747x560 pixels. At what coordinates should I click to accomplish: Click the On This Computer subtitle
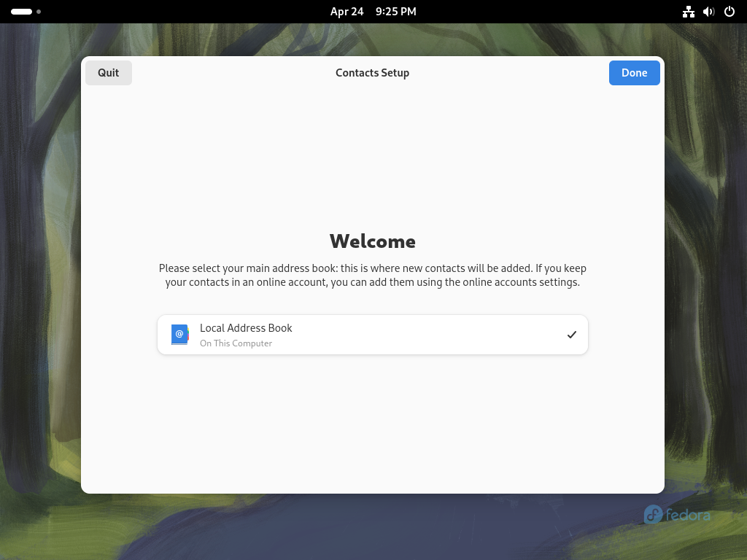(236, 343)
